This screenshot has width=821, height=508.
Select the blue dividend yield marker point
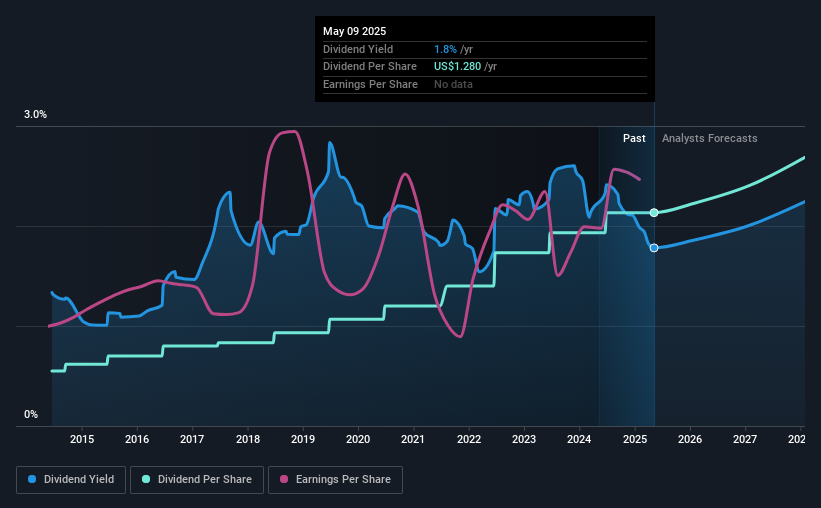click(654, 248)
